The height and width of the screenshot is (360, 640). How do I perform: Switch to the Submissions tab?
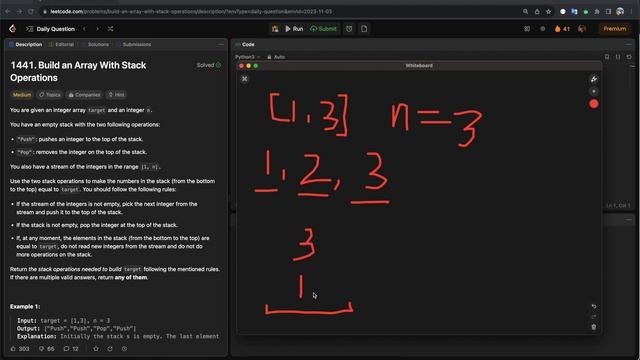click(x=133, y=44)
